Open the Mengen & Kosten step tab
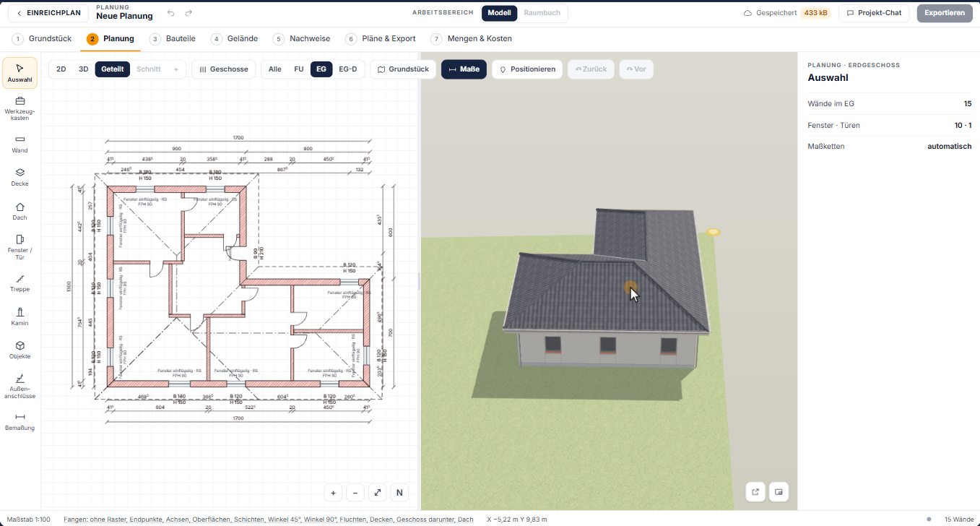The height and width of the screenshot is (526, 980). [472, 38]
